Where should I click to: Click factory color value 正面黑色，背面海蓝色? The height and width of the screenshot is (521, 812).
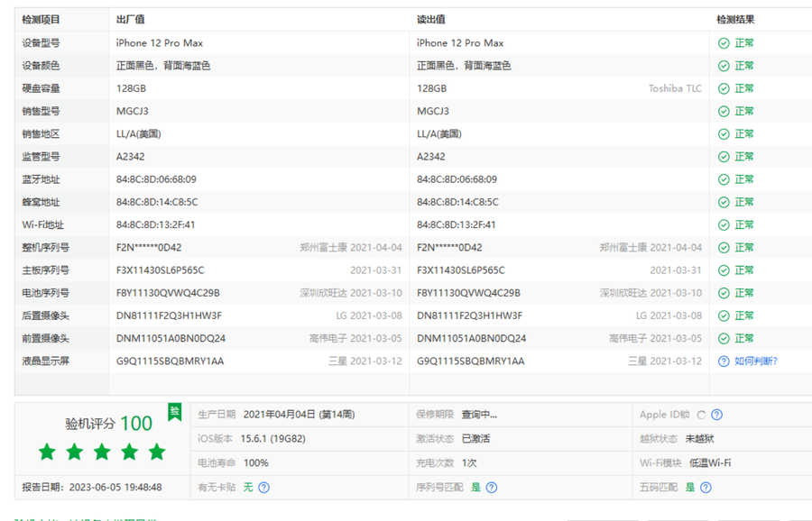tap(163, 66)
